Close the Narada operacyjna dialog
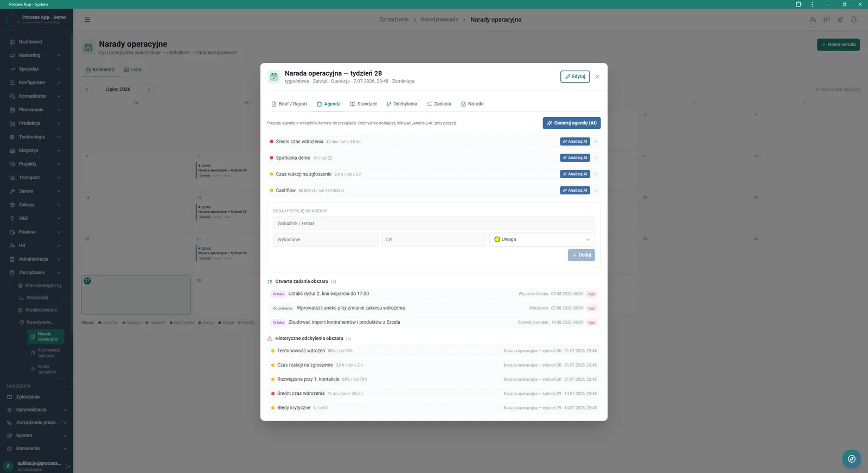868x473 pixels. point(597,77)
